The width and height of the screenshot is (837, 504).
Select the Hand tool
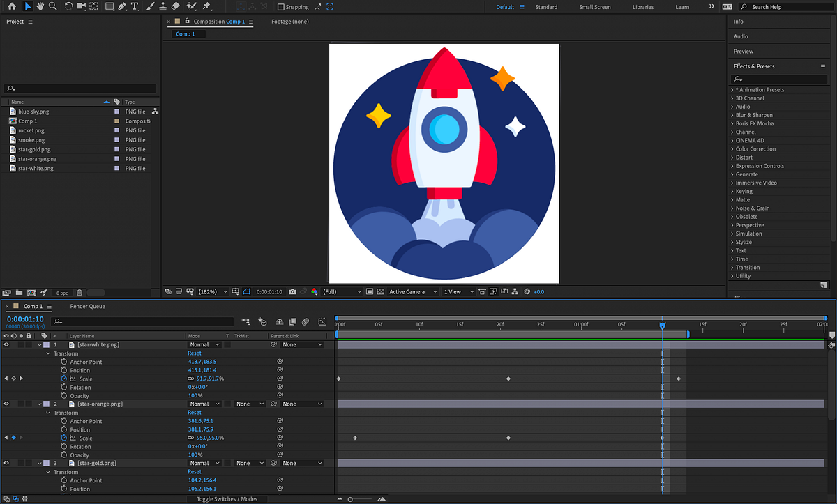[x=40, y=6]
